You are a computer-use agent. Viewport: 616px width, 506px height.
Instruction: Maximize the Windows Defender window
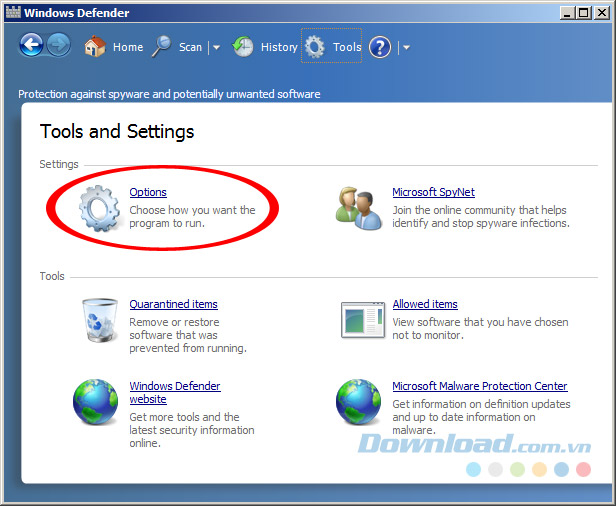click(x=584, y=13)
